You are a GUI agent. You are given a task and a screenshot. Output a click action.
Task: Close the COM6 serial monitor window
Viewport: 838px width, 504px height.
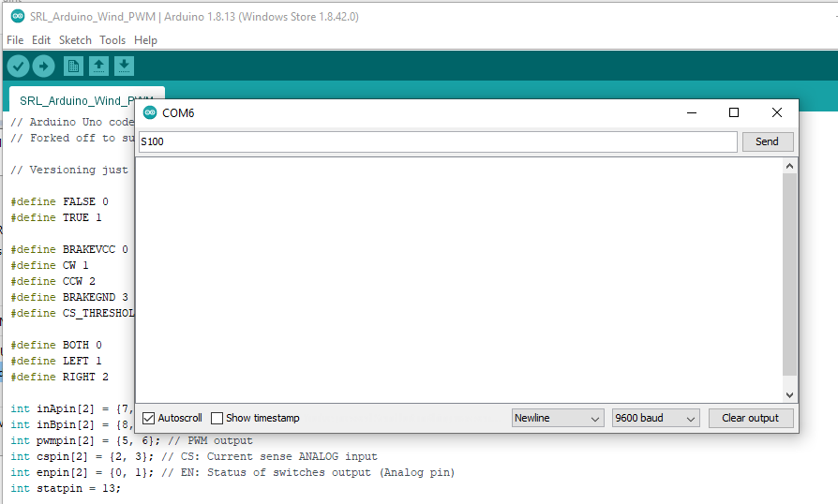coord(776,112)
